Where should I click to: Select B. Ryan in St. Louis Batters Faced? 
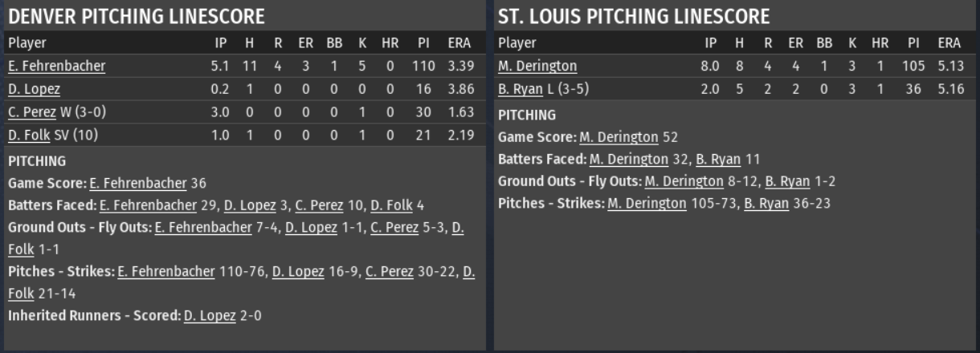tap(718, 160)
